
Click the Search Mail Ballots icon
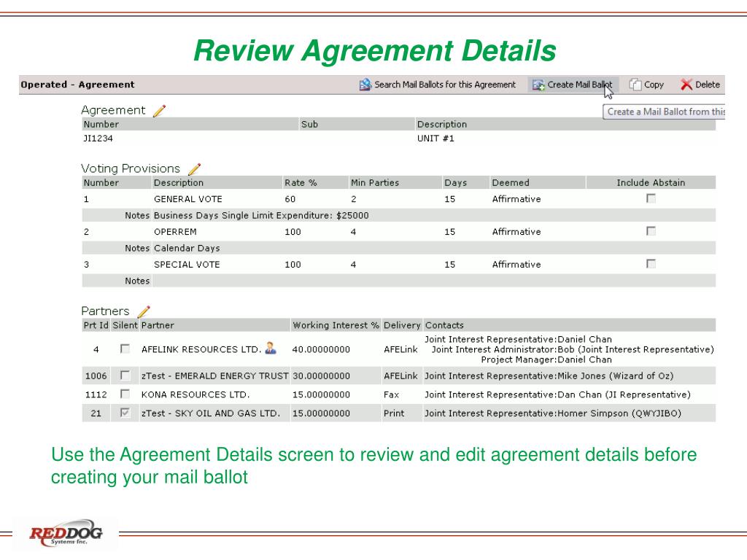pos(365,85)
